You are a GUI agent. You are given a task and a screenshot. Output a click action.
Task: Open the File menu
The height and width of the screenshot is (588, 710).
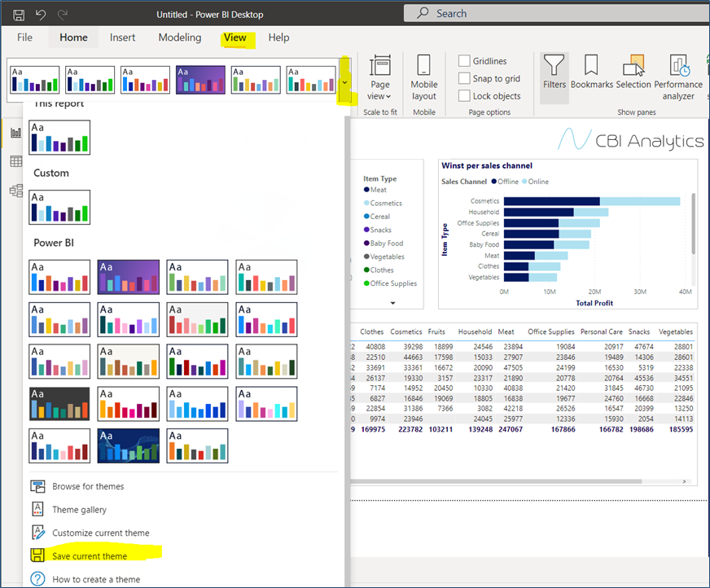coord(24,37)
